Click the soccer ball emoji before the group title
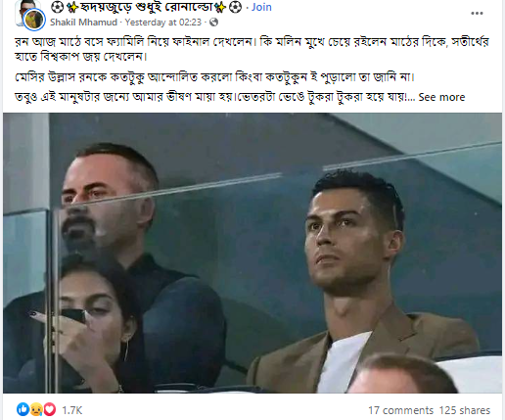Image resolution: width=505 pixels, height=420 pixels. pos(57,7)
